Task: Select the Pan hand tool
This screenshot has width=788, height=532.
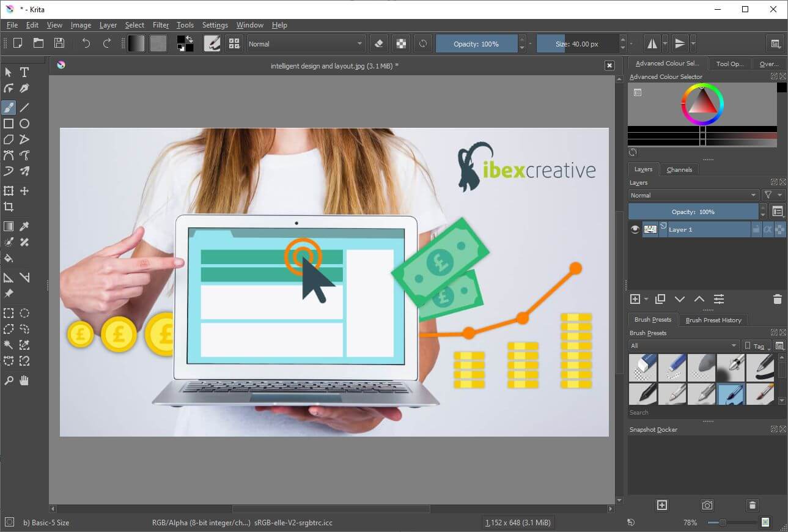Action: [24, 380]
